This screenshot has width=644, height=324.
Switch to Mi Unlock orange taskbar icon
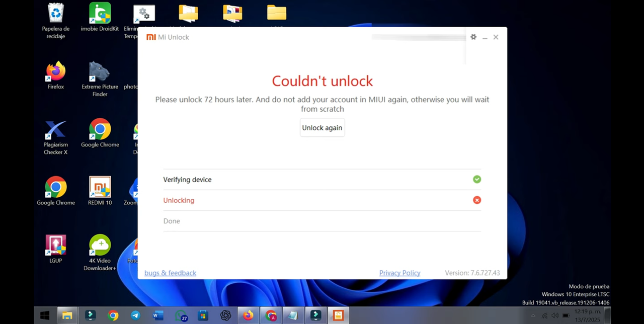pyautogui.click(x=338, y=315)
